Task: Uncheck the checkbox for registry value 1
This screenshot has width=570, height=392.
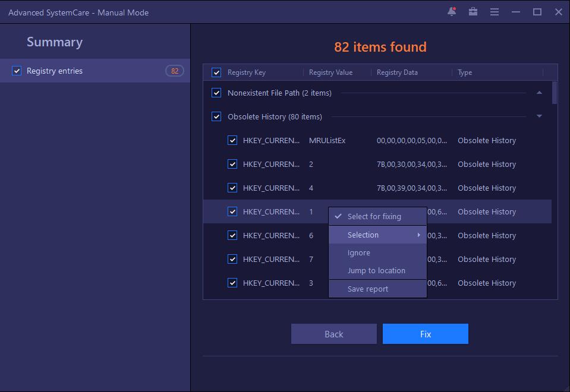Action: click(232, 211)
